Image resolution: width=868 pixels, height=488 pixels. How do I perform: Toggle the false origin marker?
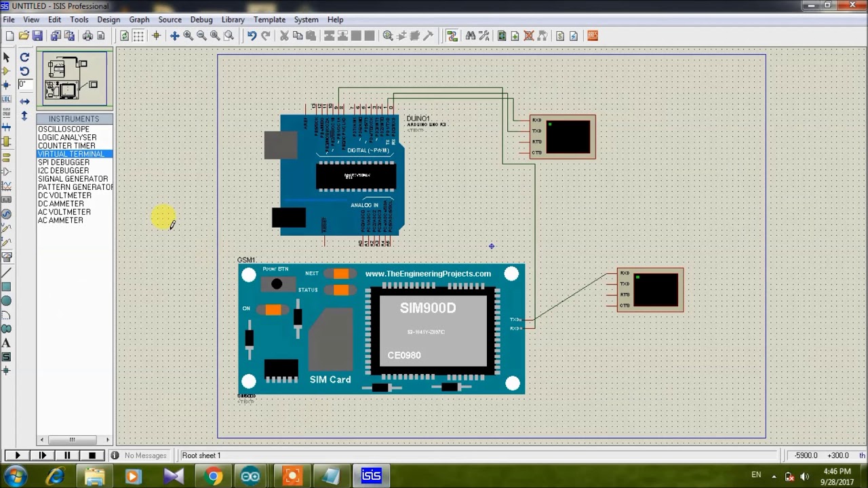coord(156,36)
